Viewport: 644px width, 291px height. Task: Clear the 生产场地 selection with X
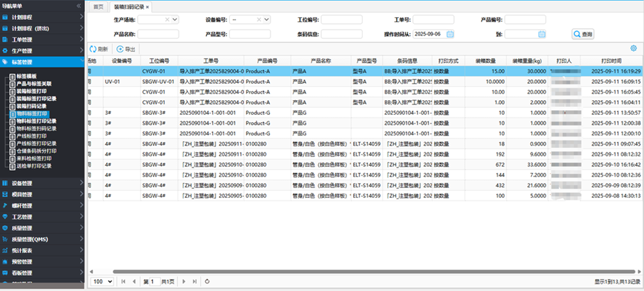166,20
